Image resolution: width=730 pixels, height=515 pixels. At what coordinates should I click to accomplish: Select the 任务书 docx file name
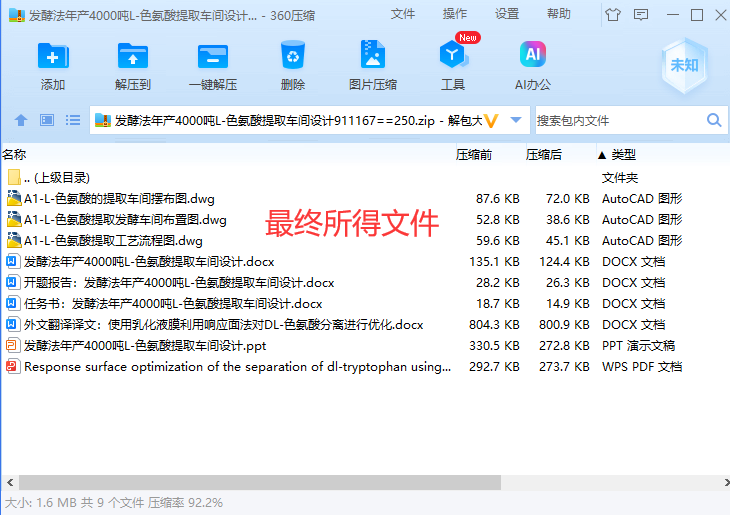[x=173, y=304]
